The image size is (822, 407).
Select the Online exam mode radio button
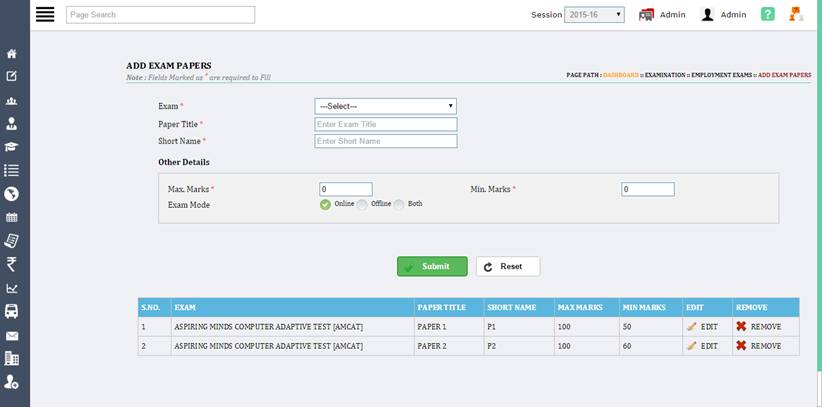[325, 204]
